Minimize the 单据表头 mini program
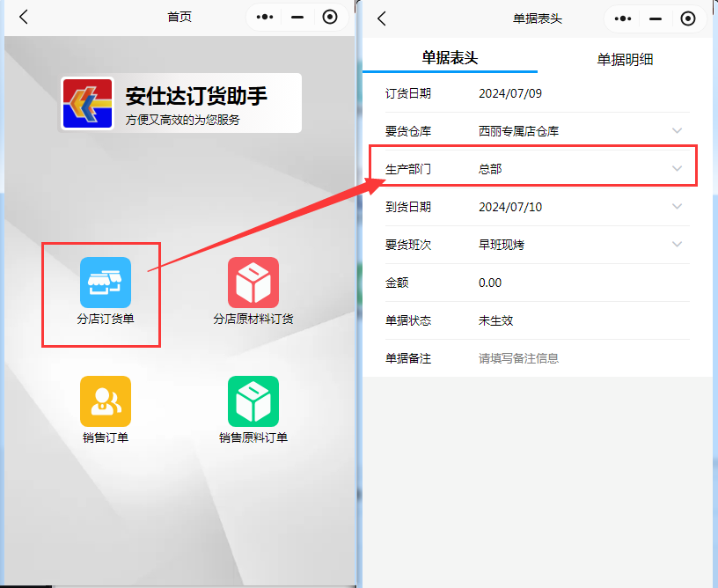The image size is (718, 588). [x=656, y=18]
